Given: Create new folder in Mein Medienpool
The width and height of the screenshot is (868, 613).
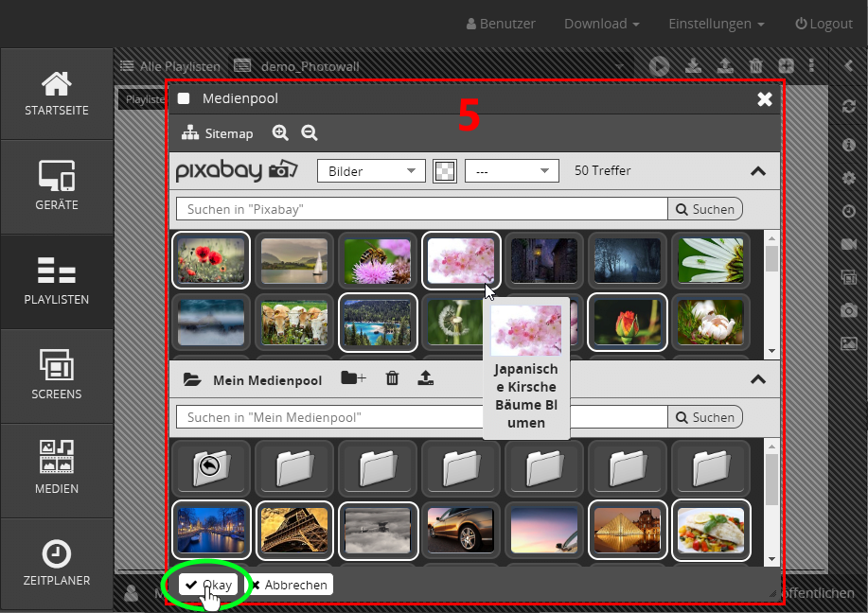Looking at the screenshot, I should click(353, 379).
